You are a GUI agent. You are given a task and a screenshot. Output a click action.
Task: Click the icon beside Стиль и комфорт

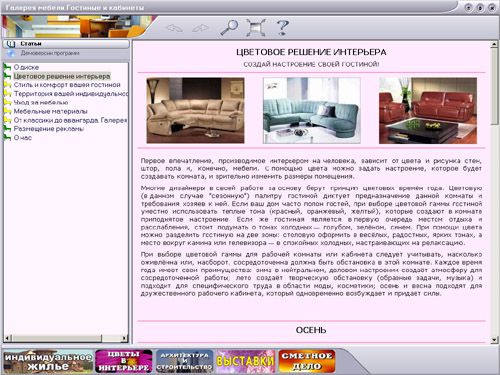coord(7,85)
